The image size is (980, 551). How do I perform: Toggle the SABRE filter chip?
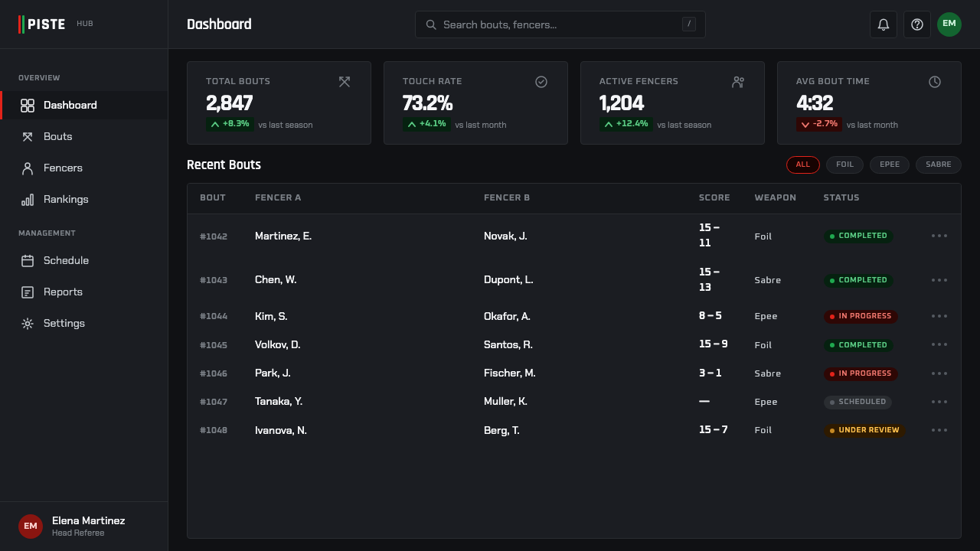click(x=939, y=165)
